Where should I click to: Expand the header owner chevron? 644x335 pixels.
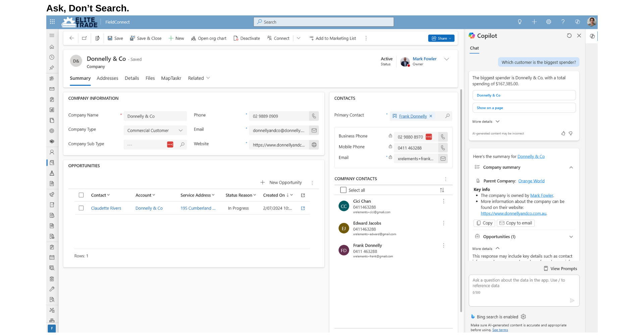pyautogui.click(x=446, y=59)
